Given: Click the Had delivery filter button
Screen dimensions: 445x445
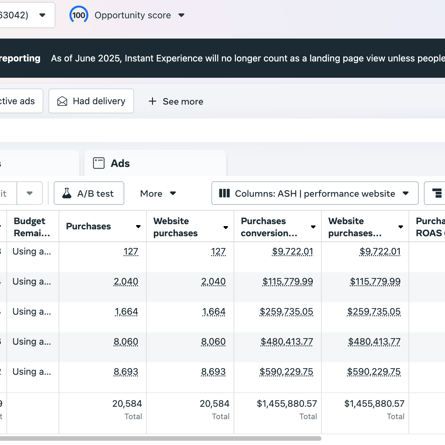Looking at the screenshot, I should click(91, 101).
